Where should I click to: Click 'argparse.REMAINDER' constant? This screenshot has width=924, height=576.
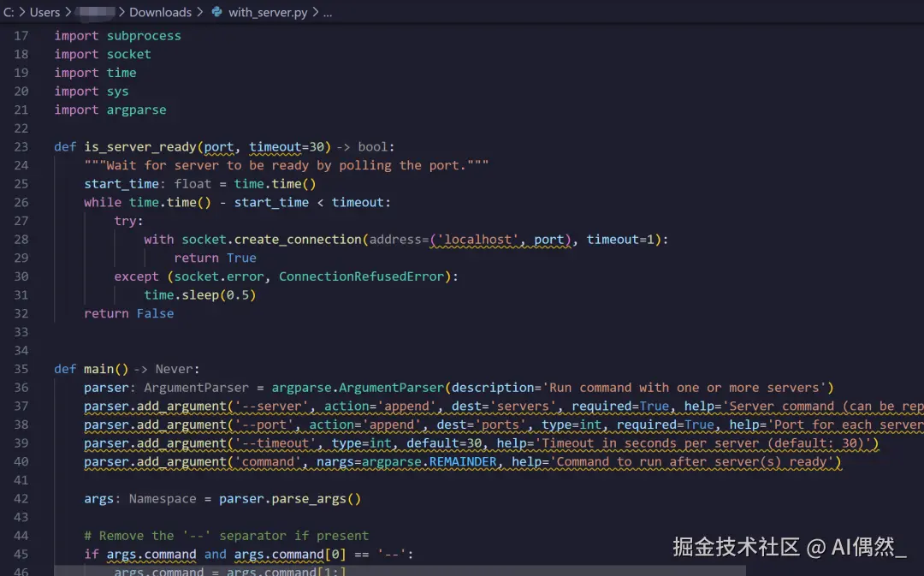tap(429, 461)
